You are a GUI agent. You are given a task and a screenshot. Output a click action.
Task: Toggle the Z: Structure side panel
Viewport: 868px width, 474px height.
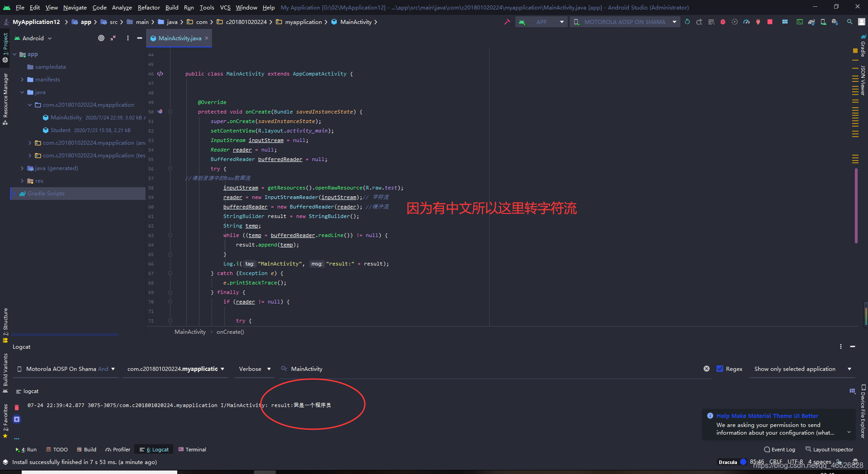tap(5, 326)
